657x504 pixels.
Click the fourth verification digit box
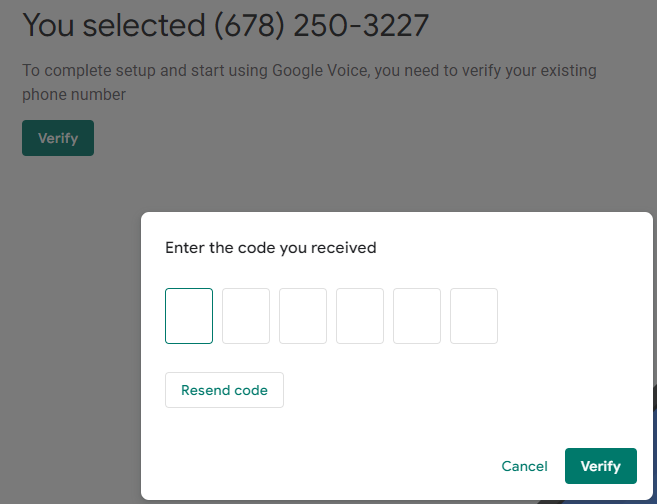360,316
